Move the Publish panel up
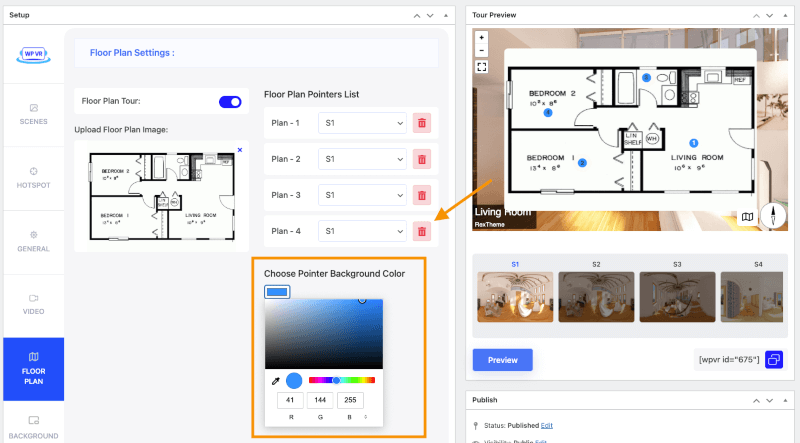The image size is (800, 443). coord(756,401)
